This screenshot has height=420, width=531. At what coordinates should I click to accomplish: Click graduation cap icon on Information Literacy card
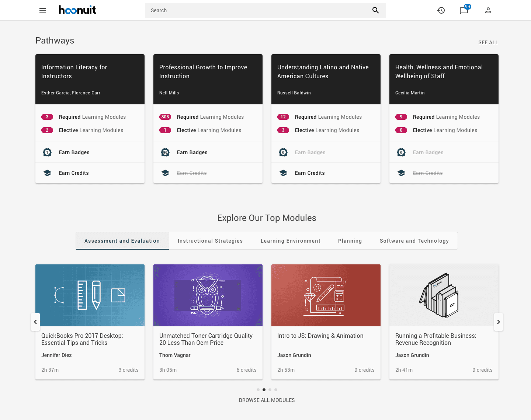point(47,173)
